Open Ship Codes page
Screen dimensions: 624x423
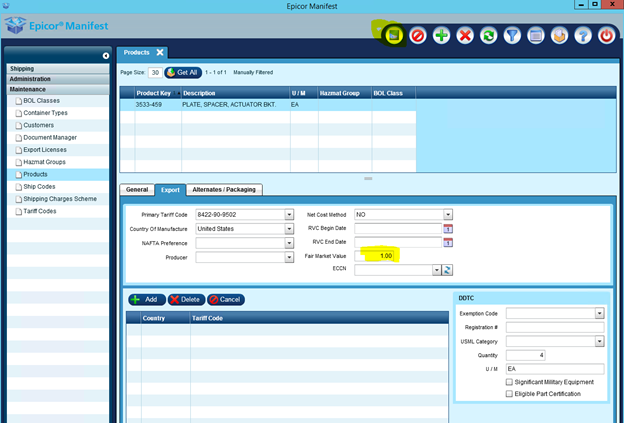coord(39,187)
